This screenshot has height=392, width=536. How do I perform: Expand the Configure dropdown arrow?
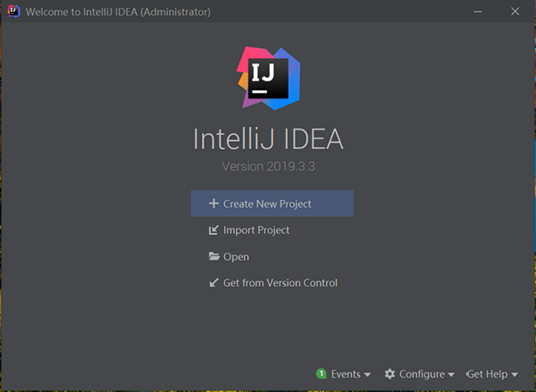(451, 375)
